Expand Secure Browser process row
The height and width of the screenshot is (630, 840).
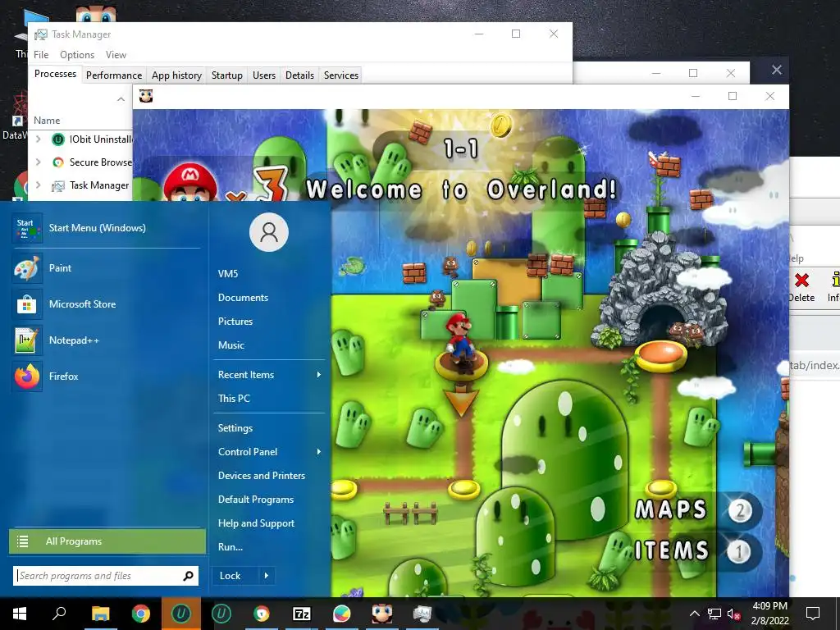[x=38, y=162]
